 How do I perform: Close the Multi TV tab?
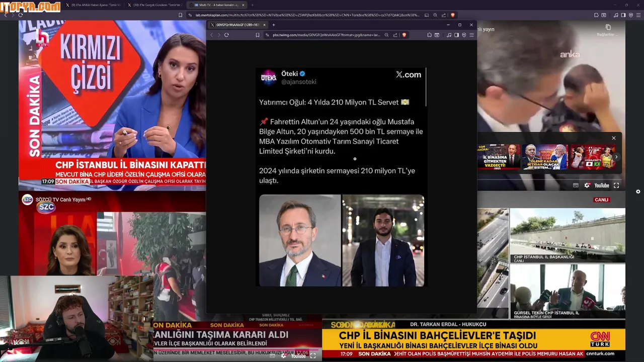point(243,5)
